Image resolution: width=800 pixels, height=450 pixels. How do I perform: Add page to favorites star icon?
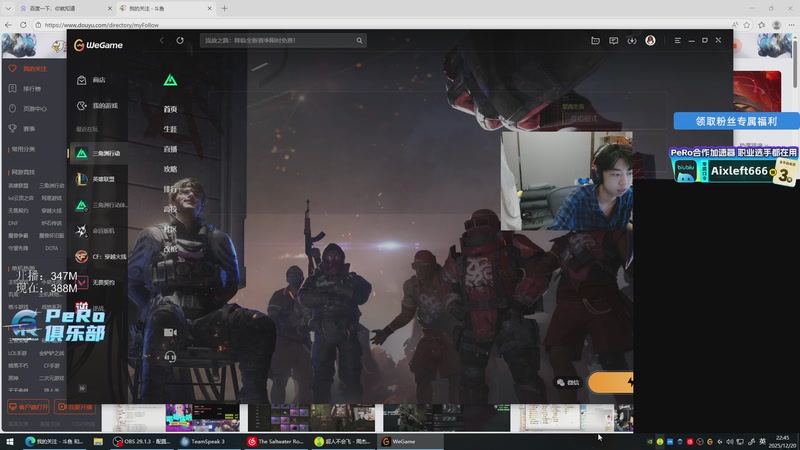click(747, 24)
